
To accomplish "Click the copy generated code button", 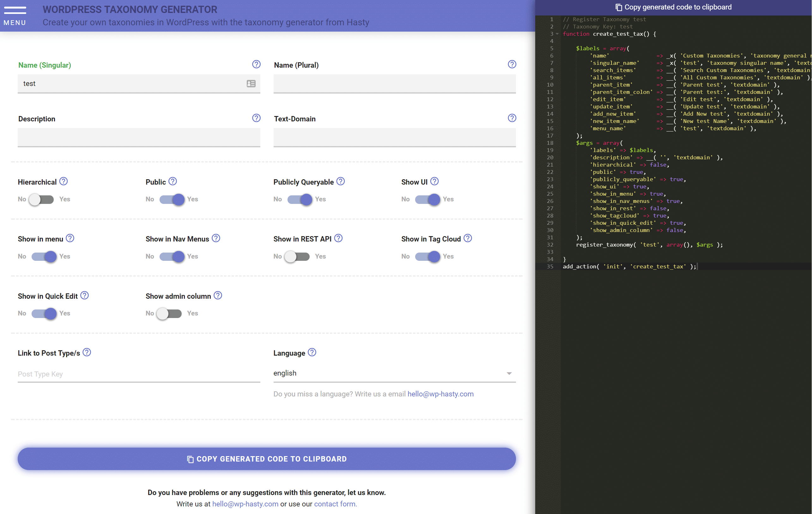I will [x=672, y=7].
